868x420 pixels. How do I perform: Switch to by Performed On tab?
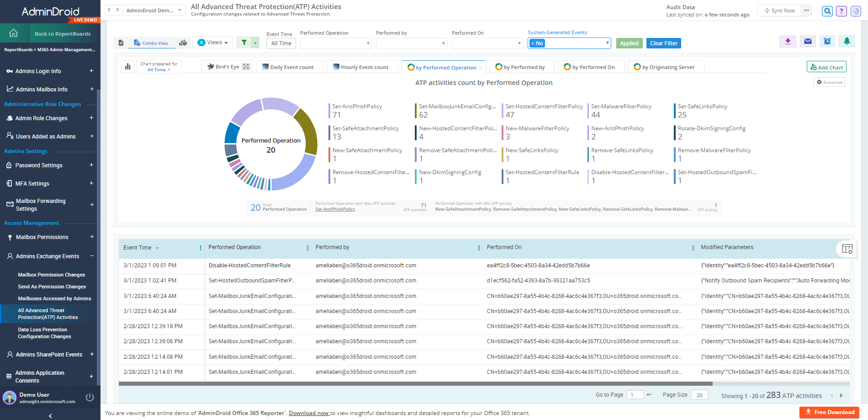pyautogui.click(x=591, y=67)
